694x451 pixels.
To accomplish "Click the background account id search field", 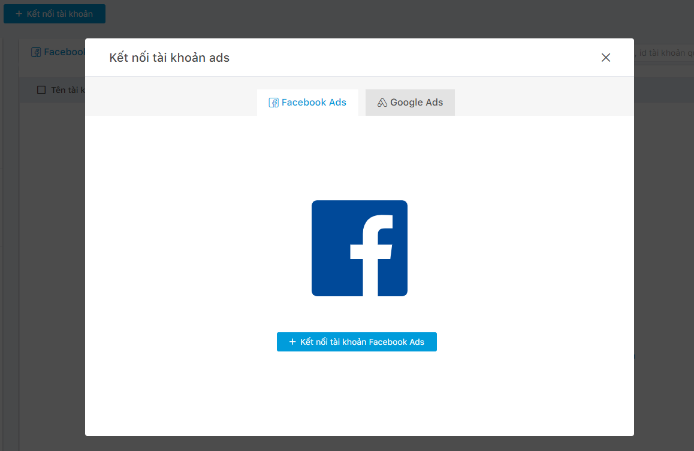I will 664,53.
